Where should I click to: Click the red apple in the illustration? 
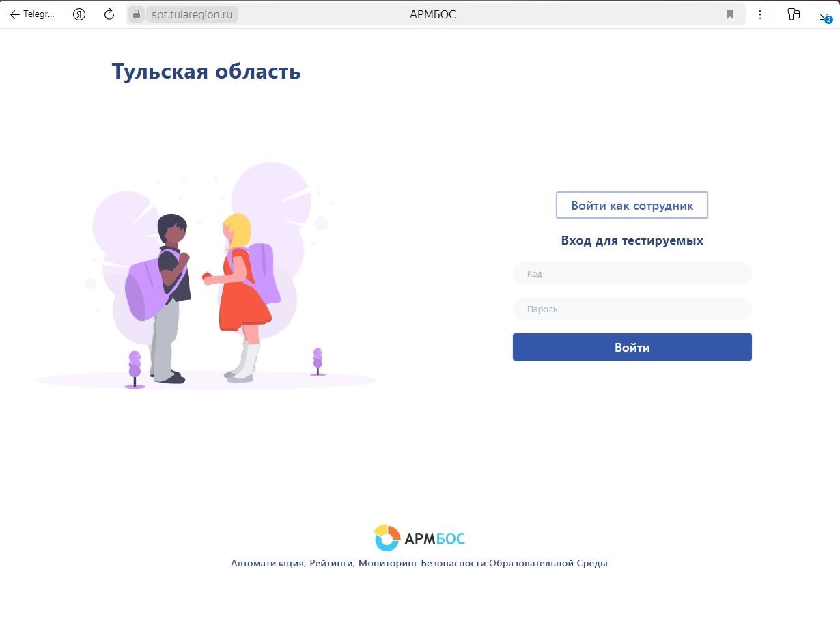[x=207, y=276]
